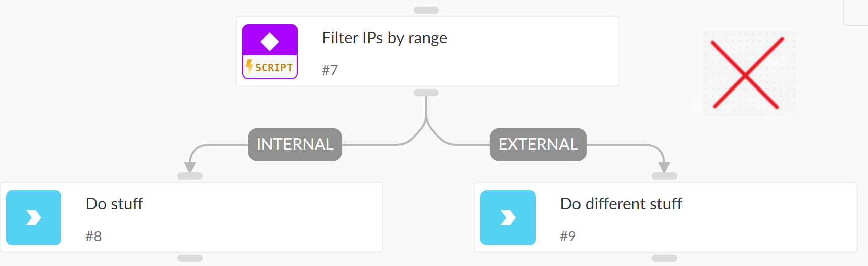The image size is (868, 266).
Task: Open the Do stuff task card
Action: 191,217
